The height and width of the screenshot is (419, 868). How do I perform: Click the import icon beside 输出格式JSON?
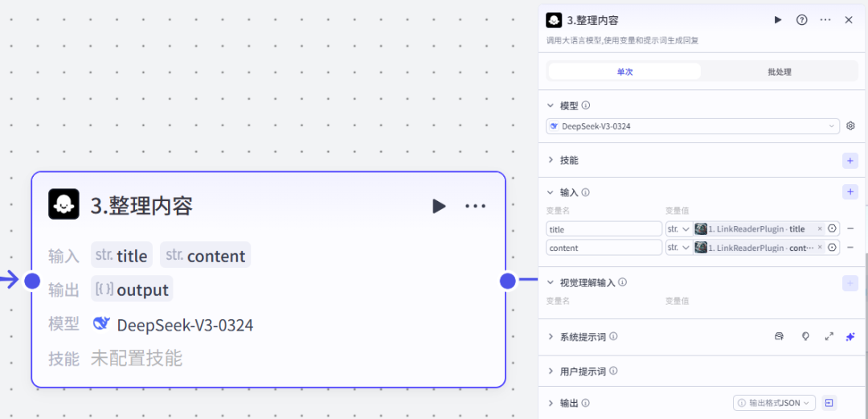tap(829, 403)
